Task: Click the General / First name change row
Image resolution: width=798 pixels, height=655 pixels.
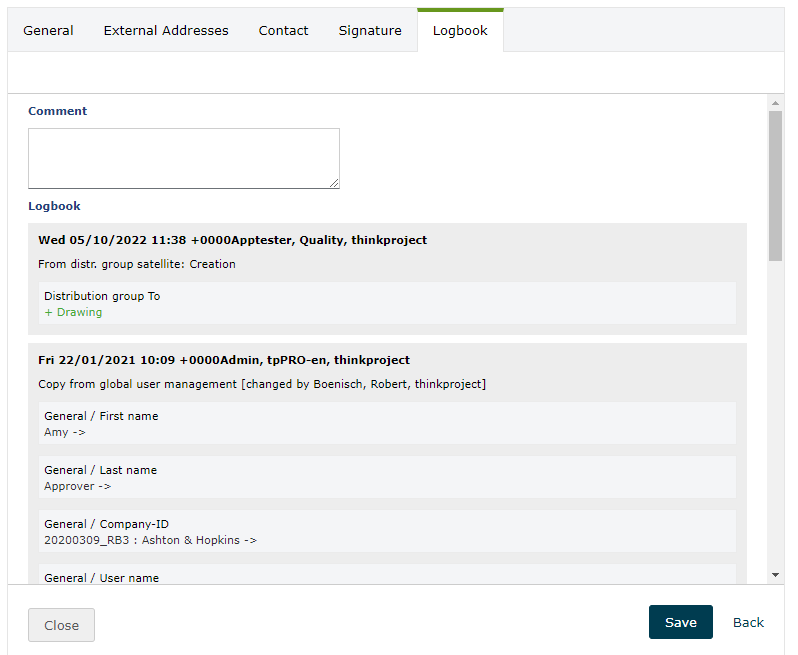Action: point(389,423)
